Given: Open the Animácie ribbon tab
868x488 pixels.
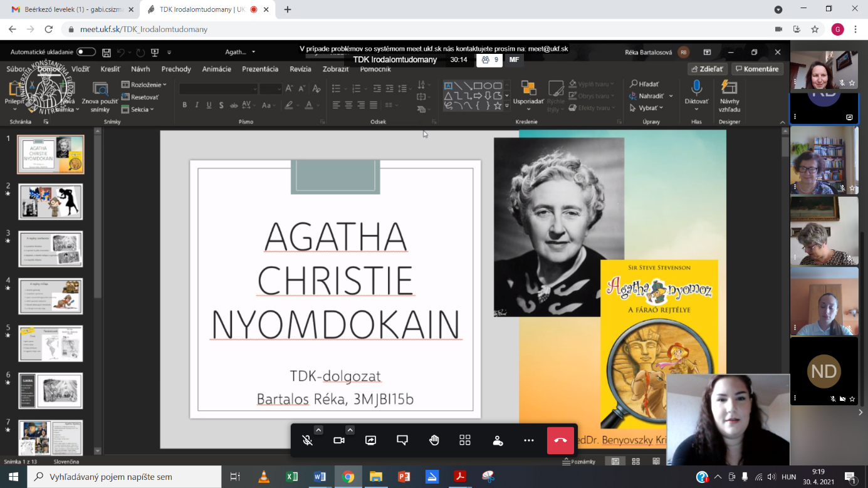Looking at the screenshot, I should 217,69.
